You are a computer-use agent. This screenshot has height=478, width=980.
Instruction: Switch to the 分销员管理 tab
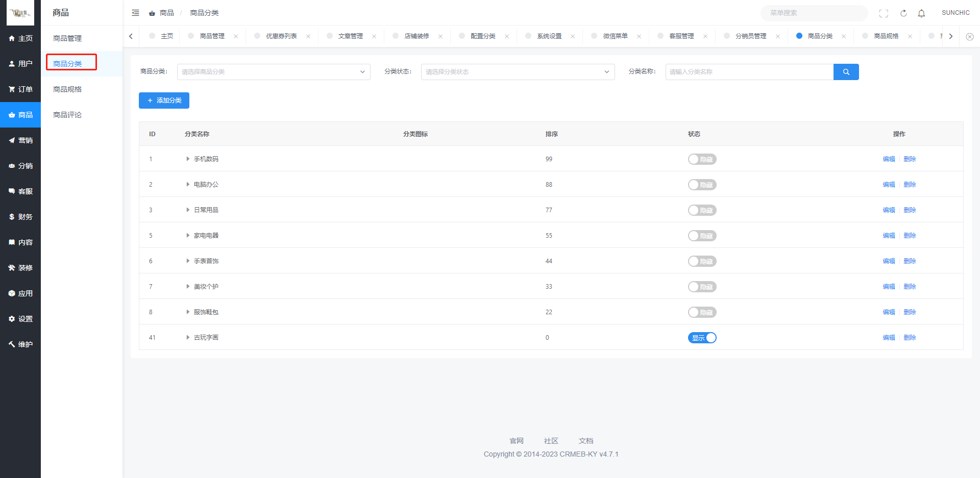coord(751,36)
